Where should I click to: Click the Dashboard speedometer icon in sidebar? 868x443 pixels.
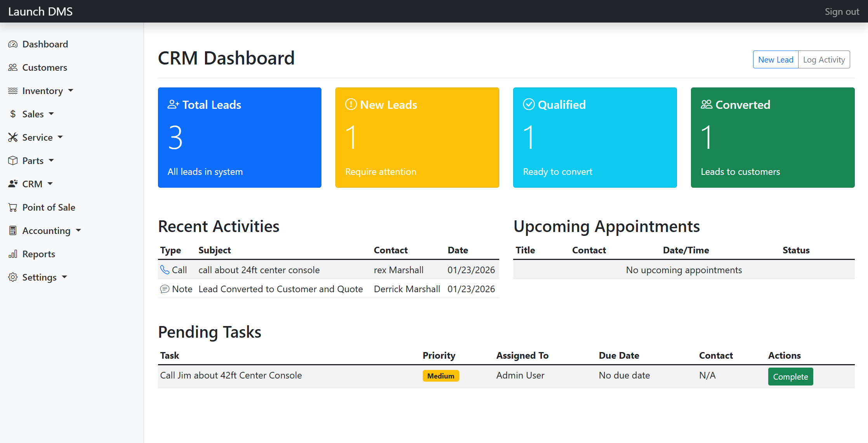pyautogui.click(x=13, y=44)
